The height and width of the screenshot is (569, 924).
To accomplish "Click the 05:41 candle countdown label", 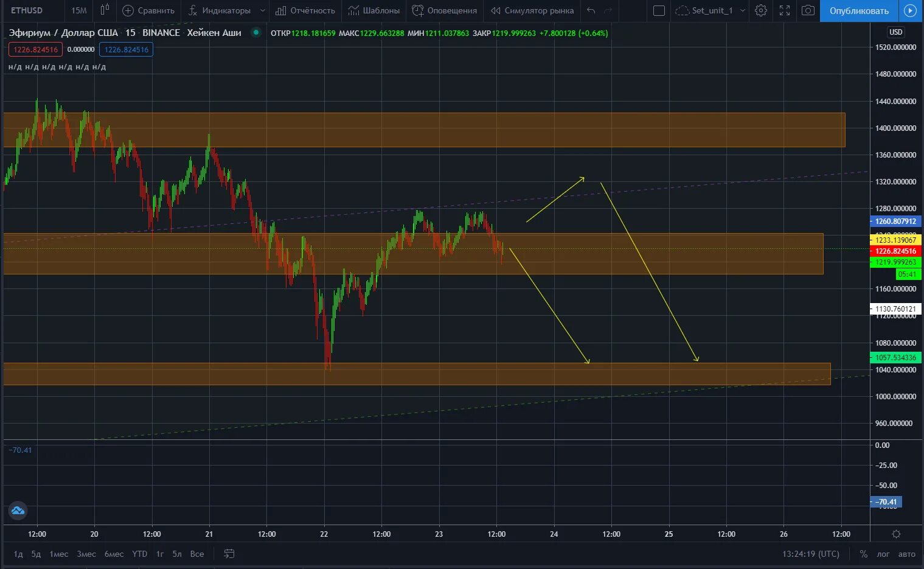I will click(907, 274).
